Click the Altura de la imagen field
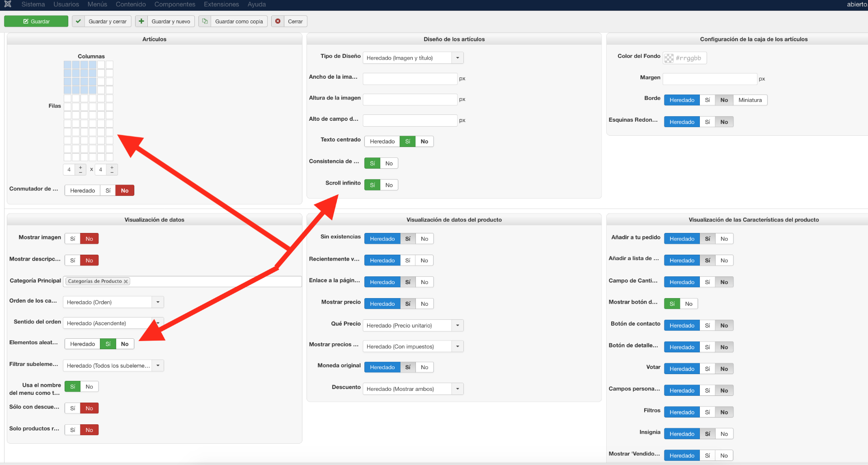The width and height of the screenshot is (868, 465). tap(410, 100)
